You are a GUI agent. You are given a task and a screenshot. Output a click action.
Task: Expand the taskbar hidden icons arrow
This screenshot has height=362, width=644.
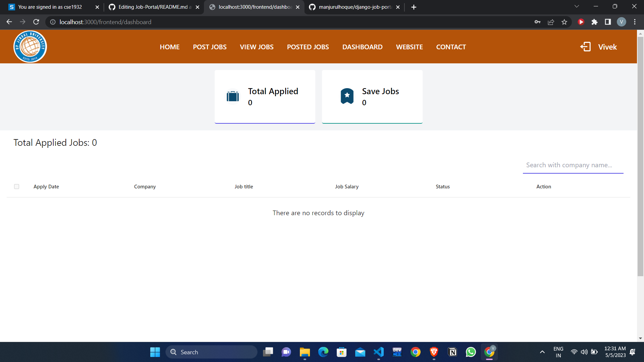coord(542,352)
